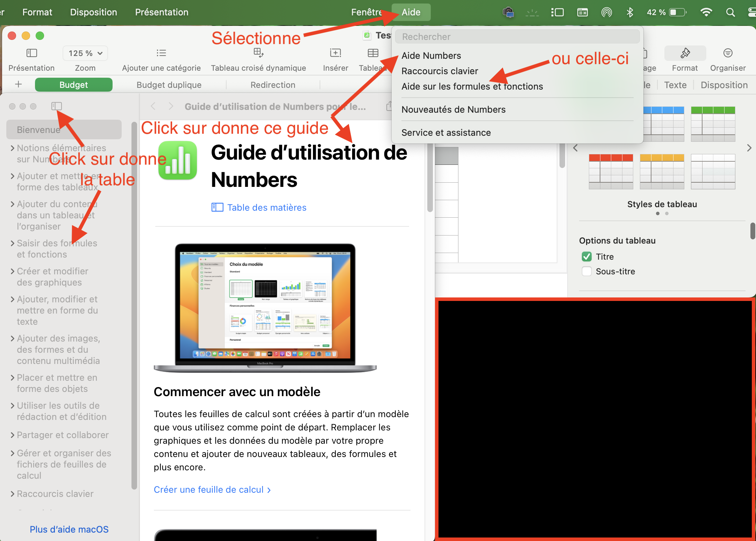This screenshot has height=541, width=756.
Task: Uncheck the Titre checkbox
Action: [x=587, y=257]
